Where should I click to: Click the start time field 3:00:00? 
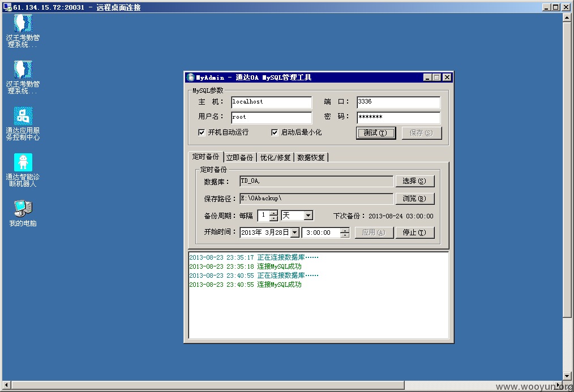tap(322, 232)
